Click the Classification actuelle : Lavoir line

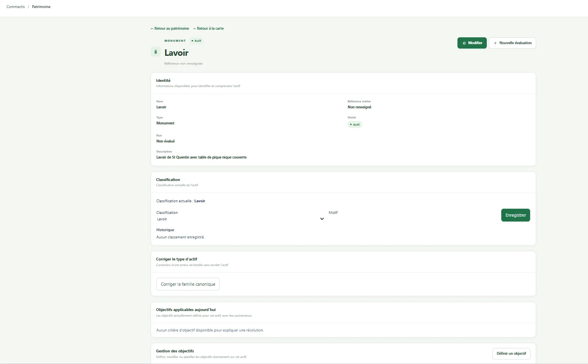(181, 201)
